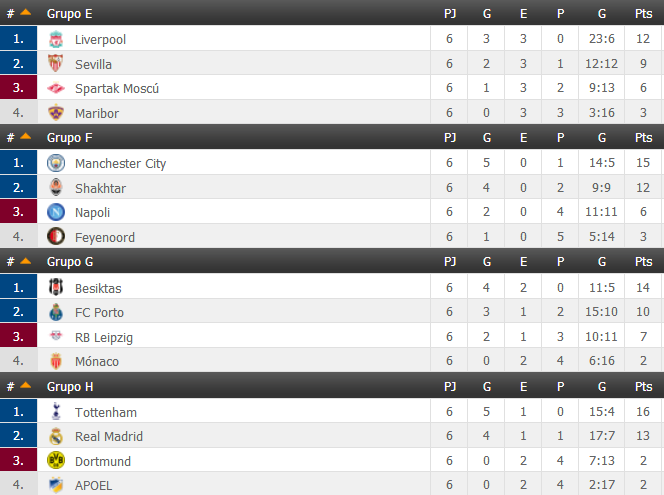The height and width of the screenshot is (495, 664).
Task: Toggle sort arrow in Grupo F header
Action: (x=25, y=136)
